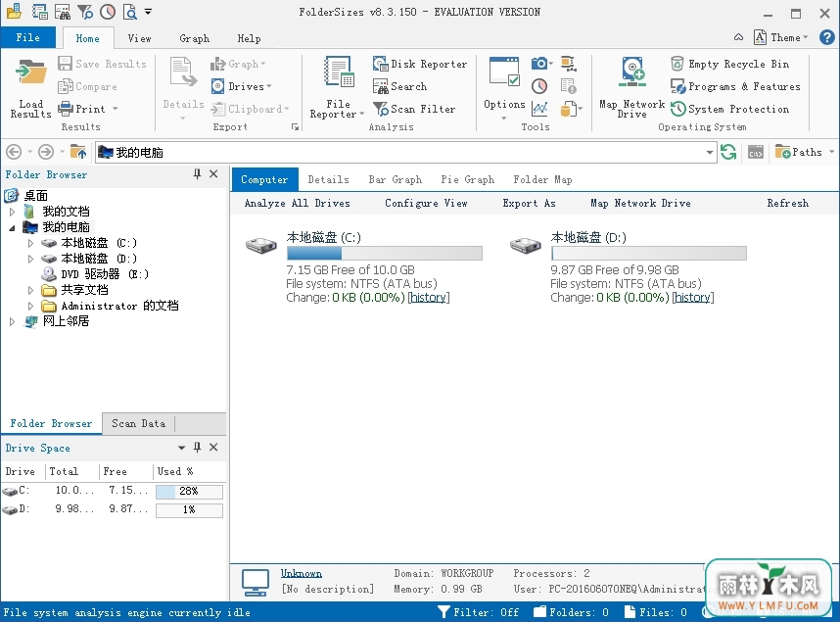Open the Drives export dropdown

[242, 86]
